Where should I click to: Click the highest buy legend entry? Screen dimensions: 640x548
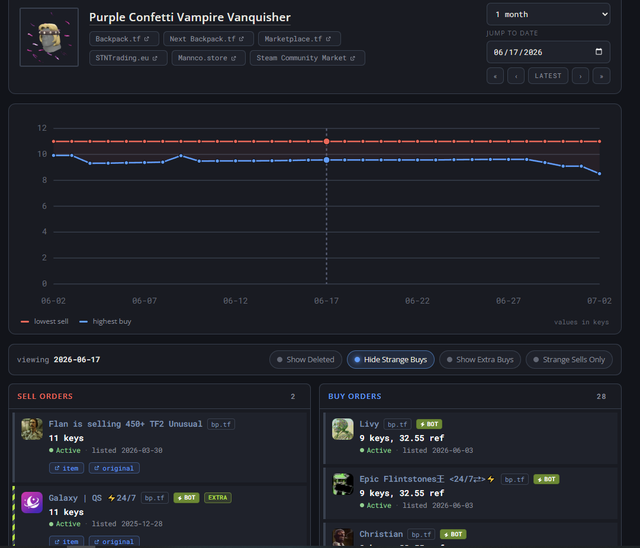tap(105, 322)
